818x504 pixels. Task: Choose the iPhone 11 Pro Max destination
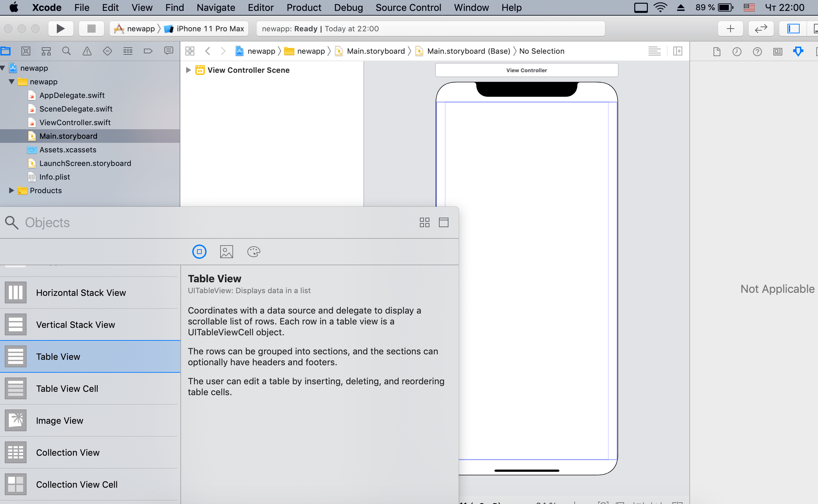point(204,29)
